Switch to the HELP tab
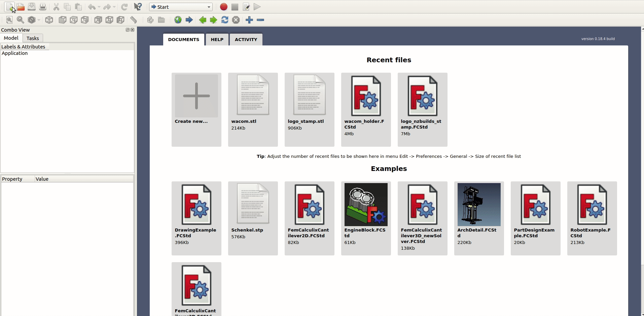This screenshot has height=316, width=644. [217, 39]
